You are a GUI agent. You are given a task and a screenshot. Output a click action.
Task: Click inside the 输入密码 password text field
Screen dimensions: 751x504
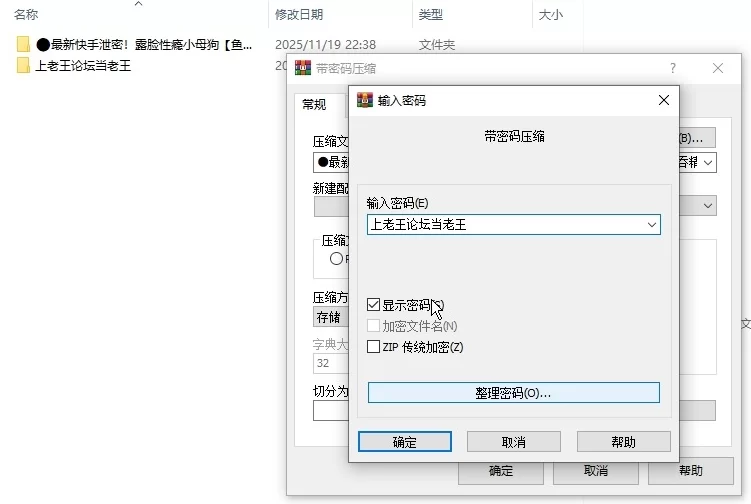pos(505,225)
